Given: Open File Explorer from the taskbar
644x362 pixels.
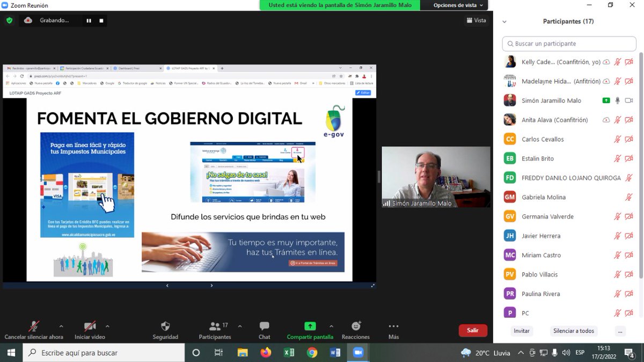Looking at the screenshot, I should click(243, 353).
